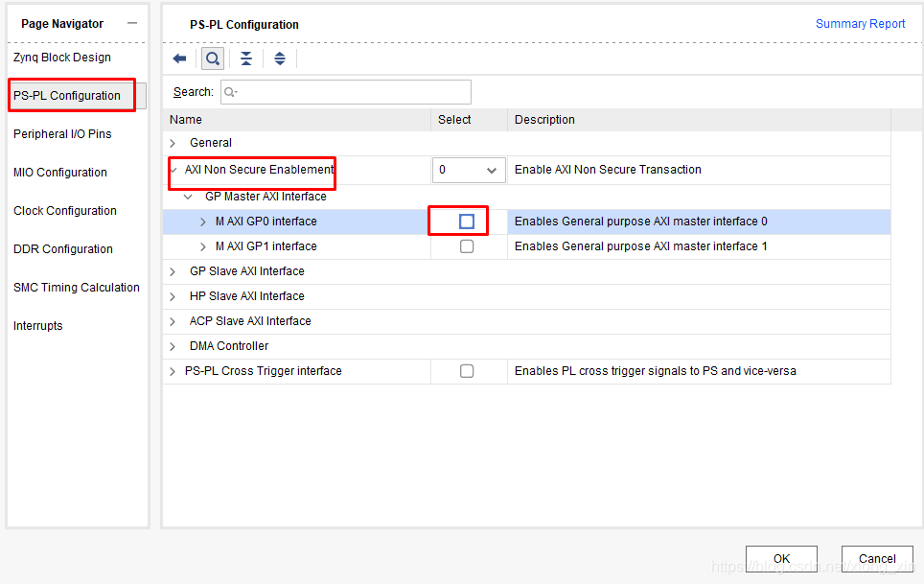Open the Summary Report link
The image size is (924, 584).
pyautogui.click(x=860, y=24)
